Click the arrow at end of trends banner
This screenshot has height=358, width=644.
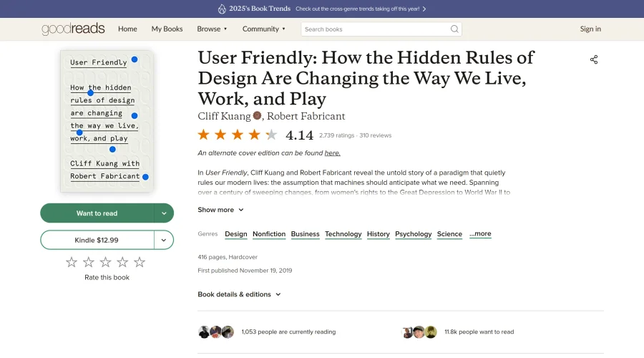[424, 9]
